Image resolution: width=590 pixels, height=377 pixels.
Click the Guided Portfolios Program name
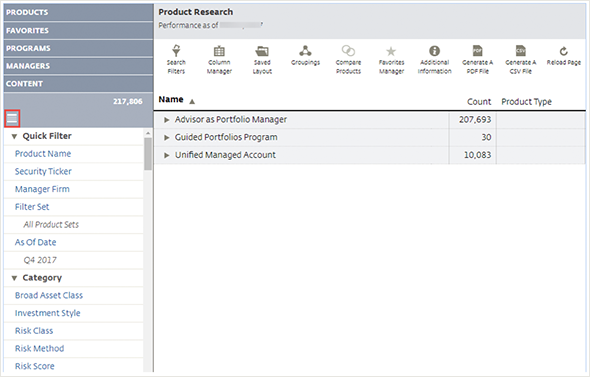[226, 137]
